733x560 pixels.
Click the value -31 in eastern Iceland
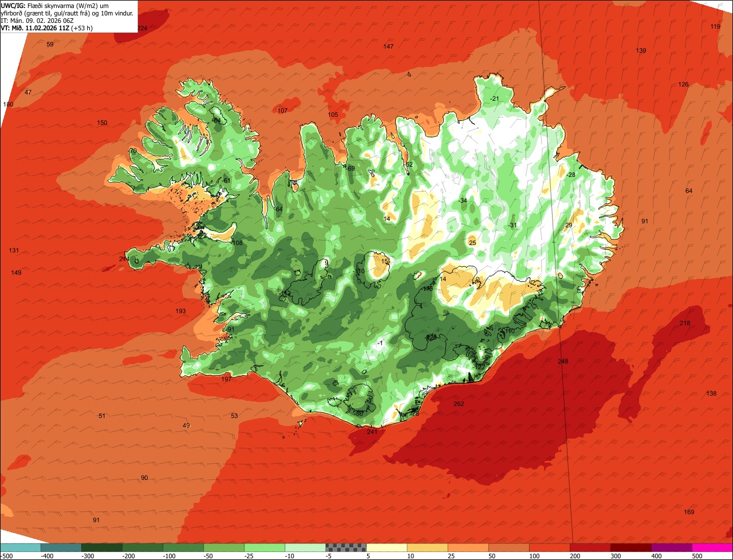[513, 225]
